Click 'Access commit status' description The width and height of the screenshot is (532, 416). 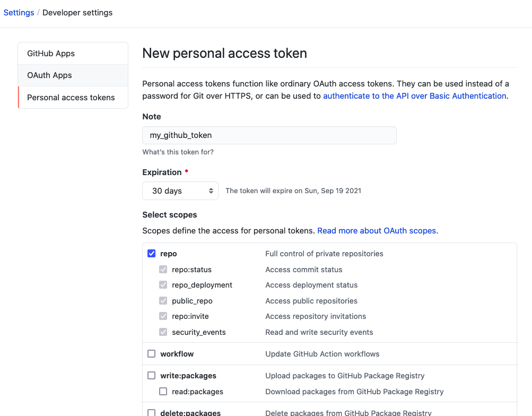(x=304, y=270)
